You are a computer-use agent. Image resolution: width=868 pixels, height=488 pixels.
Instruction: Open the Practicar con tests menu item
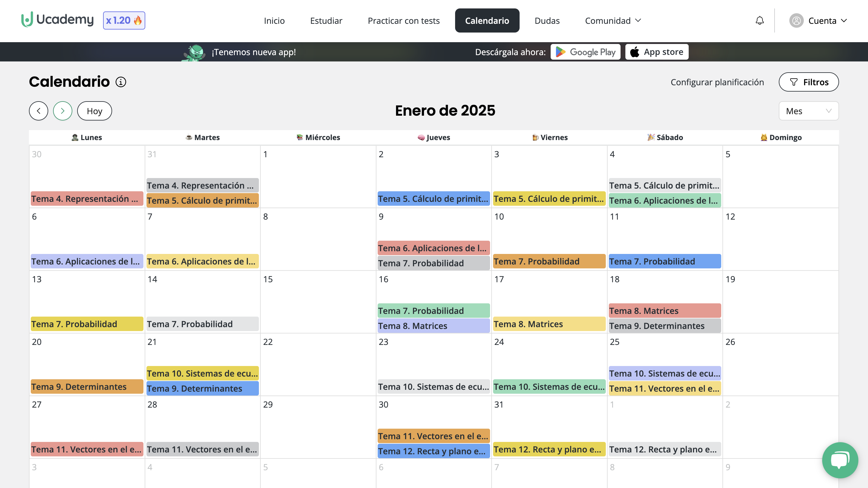(x=404, y=20)
